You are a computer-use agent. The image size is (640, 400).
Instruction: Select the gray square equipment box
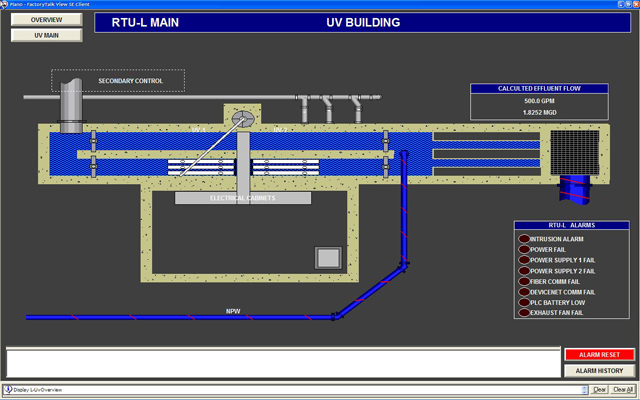point(329,257)
